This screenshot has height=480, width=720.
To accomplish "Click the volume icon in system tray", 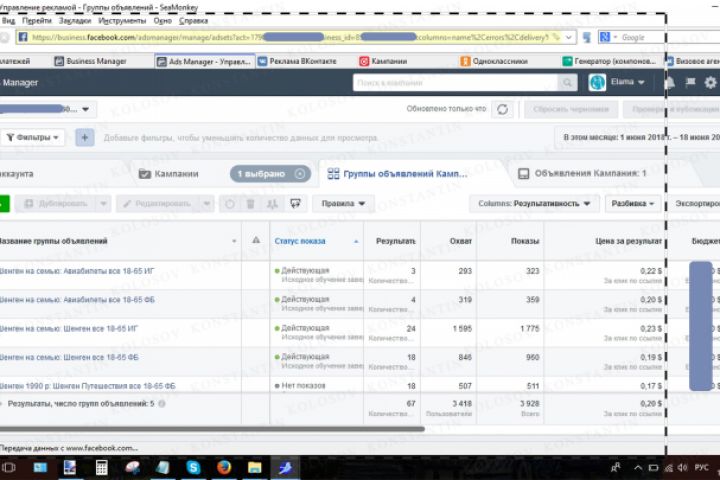I will pyautogui.click(x=682, y=468).
